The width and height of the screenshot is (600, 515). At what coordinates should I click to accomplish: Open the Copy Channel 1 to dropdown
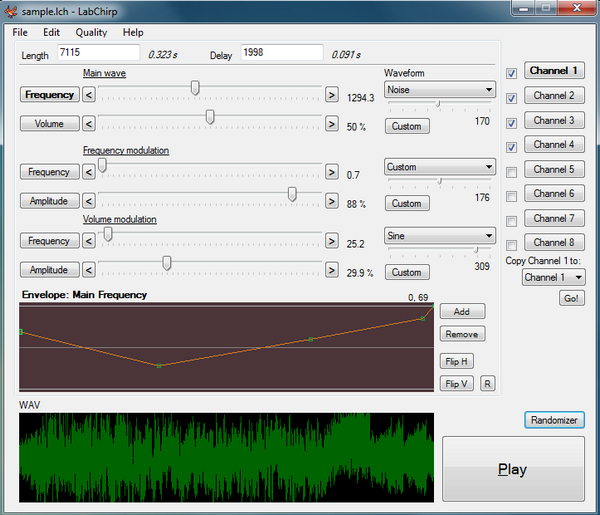coord(553,277)
